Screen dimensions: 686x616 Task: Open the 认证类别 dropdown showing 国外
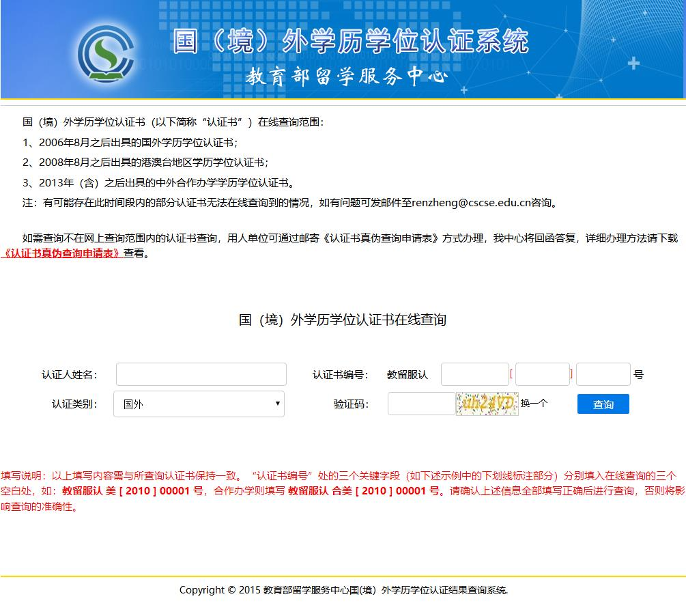199,404
